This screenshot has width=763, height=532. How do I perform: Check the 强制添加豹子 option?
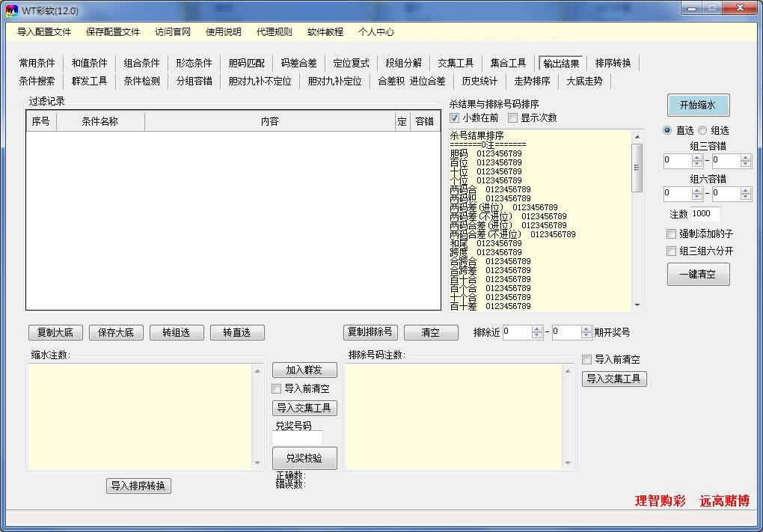[670, 233]
